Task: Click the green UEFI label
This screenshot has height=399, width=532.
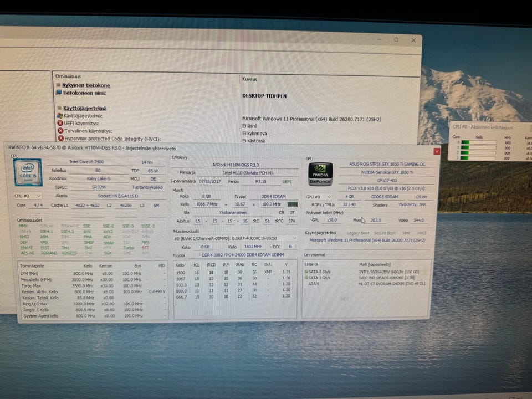Action: tap(287, 182)
